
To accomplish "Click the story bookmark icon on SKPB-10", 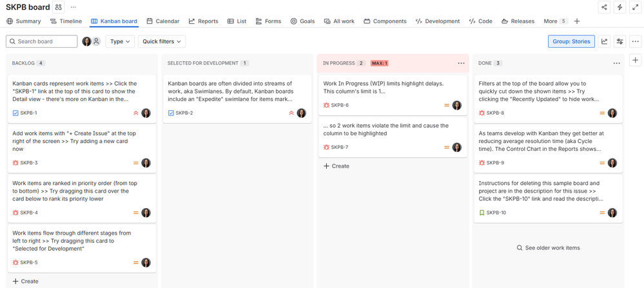I will [x=482, y=213].
